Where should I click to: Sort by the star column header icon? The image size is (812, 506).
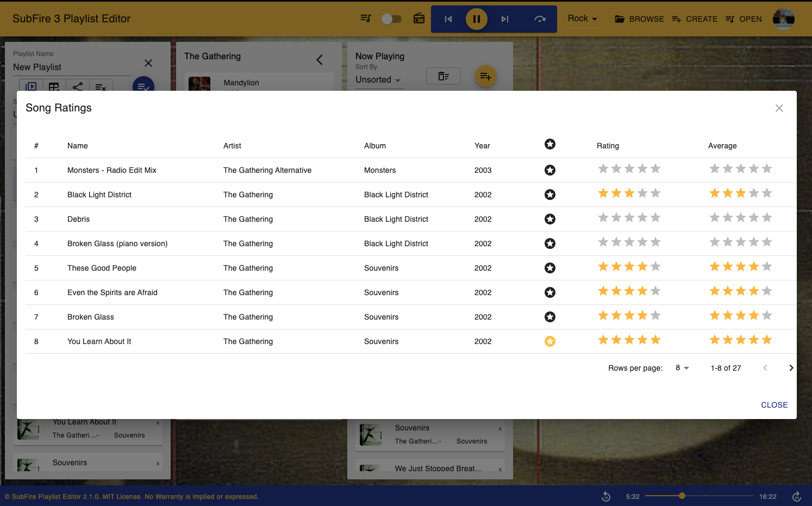pos(550,144)
